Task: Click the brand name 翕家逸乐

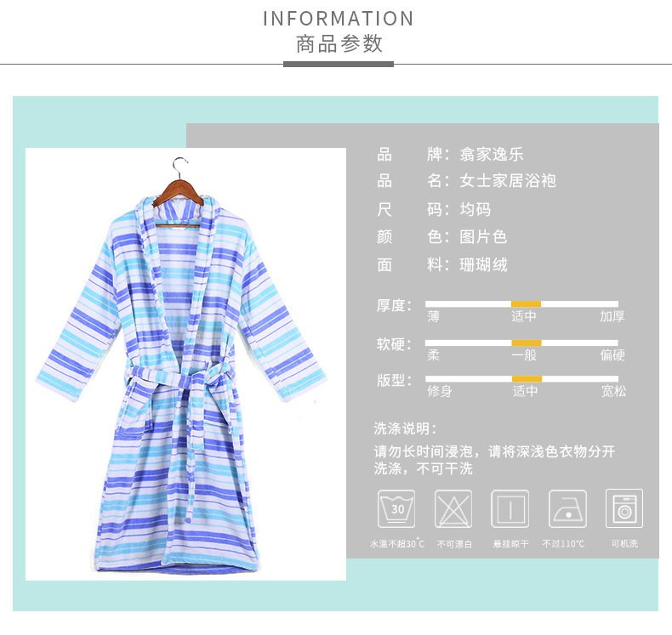Action: [x=492, y=154]
